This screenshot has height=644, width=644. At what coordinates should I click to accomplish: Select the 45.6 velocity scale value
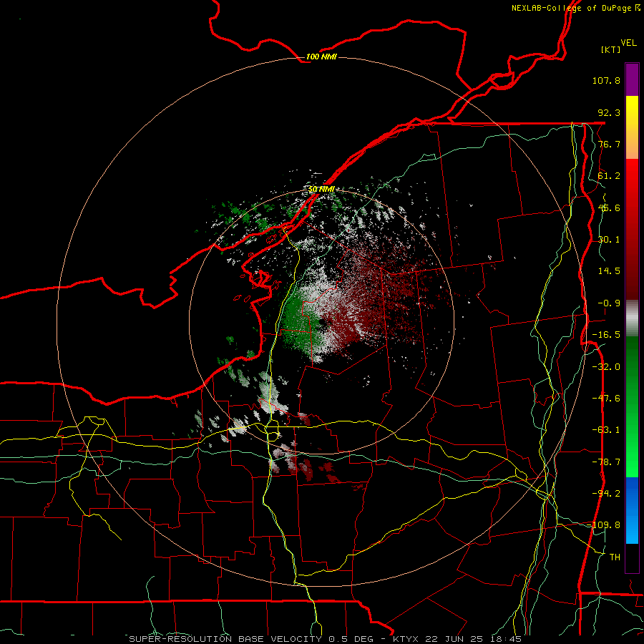coord(609,208)
